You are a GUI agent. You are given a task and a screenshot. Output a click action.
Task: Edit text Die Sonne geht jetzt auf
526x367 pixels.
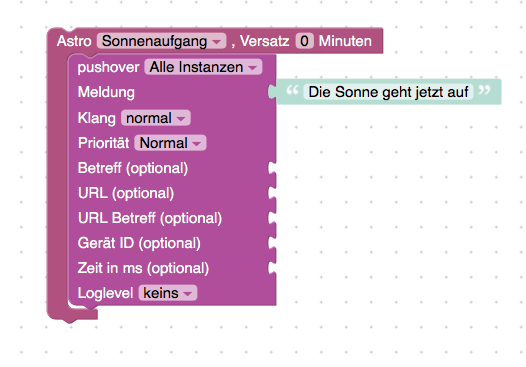[388, 92]
